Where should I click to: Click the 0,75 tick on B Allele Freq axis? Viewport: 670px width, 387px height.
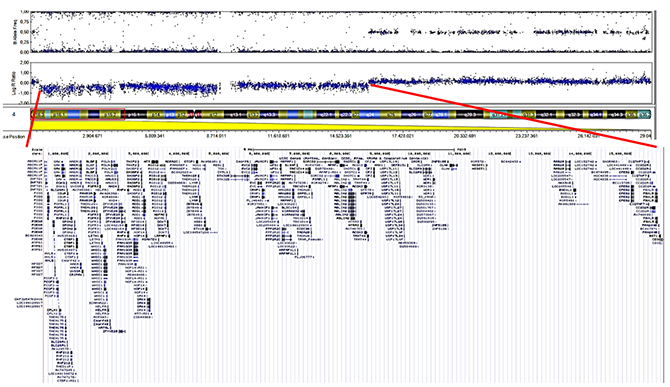pyautogui.click(x=24, y=22)
